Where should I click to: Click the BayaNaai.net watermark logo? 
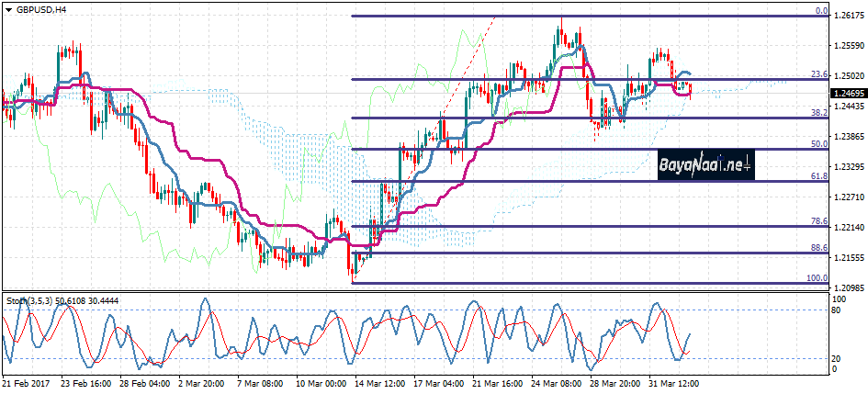click(x=705, y=166)
